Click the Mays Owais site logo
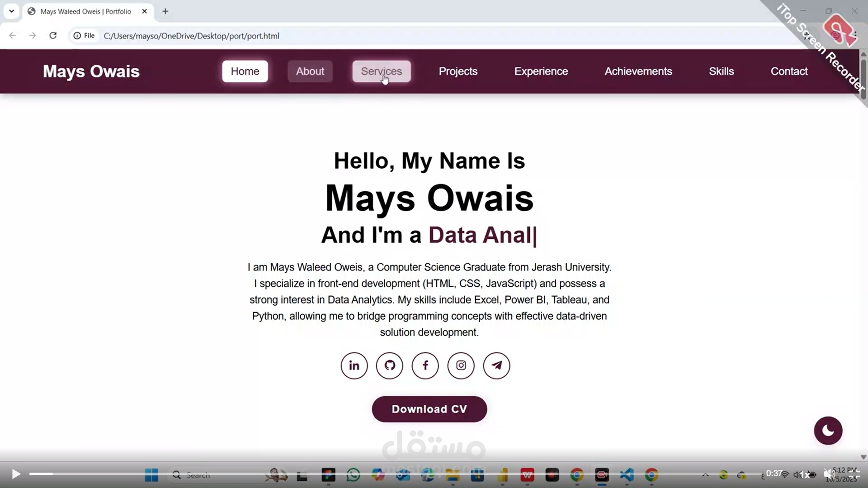The image size is (868, 488). click(x=91, y=71)
